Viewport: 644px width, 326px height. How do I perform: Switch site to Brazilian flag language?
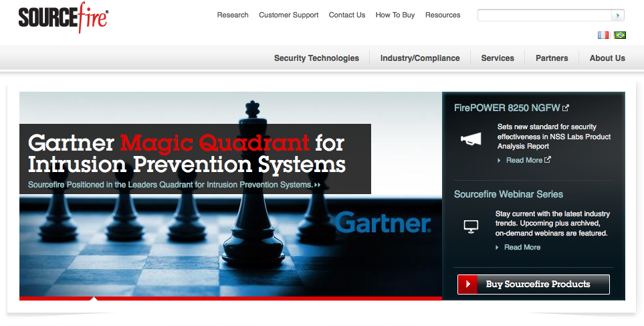tap(620, 35)
